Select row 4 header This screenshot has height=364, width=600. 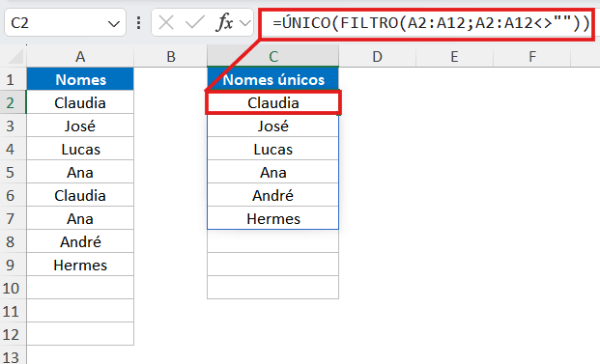[13, 149]
